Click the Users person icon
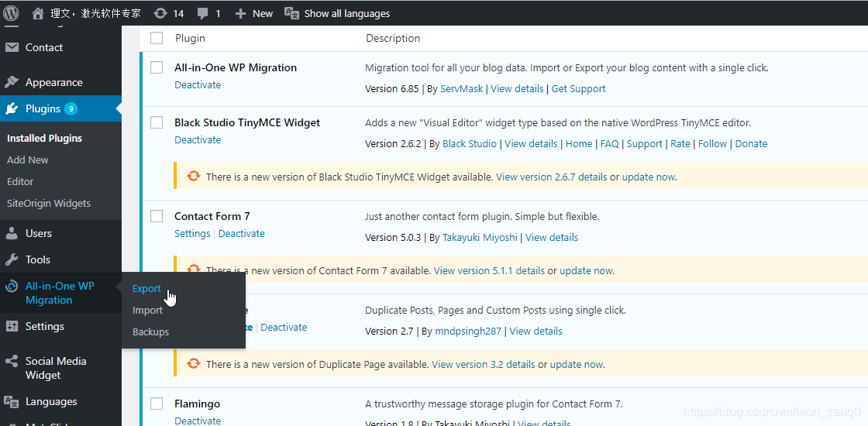868x426 pixels. (12, 233)
